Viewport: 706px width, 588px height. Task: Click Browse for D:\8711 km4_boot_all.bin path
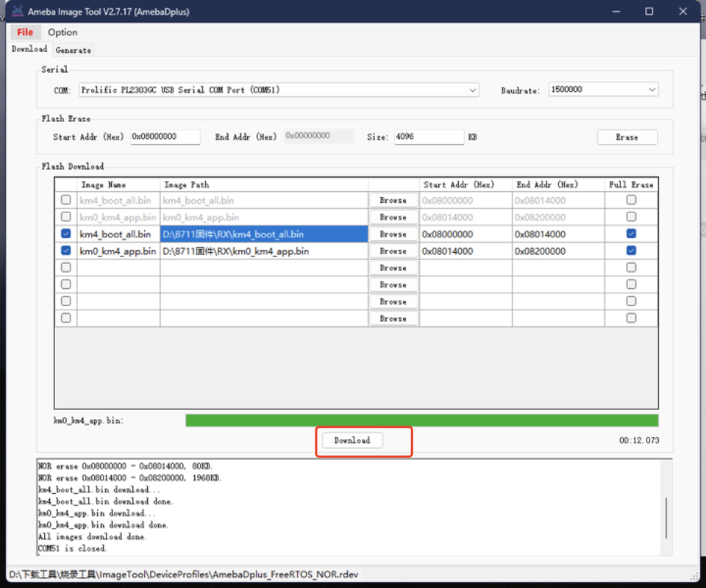coord(393,234)
